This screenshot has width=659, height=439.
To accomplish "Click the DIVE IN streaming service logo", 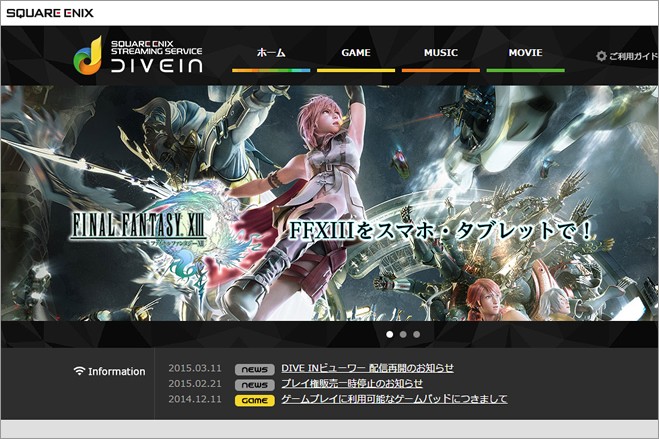I will pyautogui.click(x=138, y=55).
